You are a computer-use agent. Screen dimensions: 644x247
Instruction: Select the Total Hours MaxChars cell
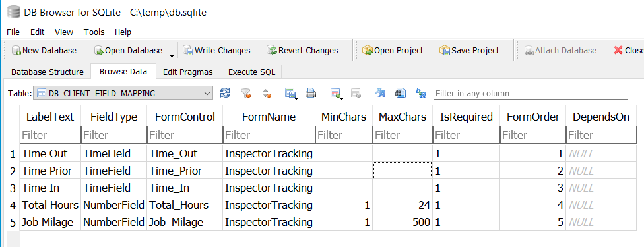(402, 205)
